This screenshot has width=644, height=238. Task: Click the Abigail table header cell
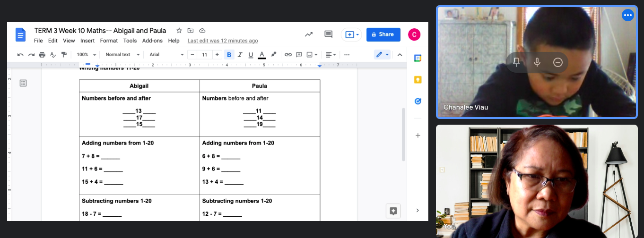[139, 86]
